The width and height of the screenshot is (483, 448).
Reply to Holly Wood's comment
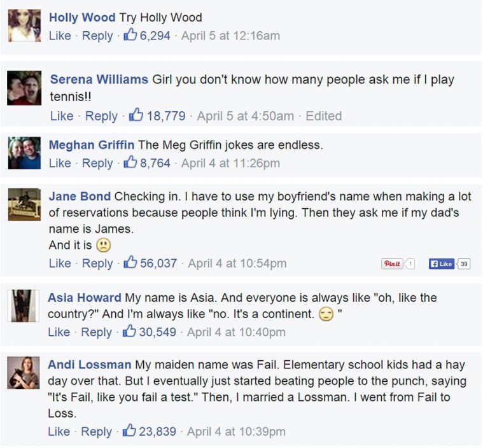[x=97, y=36]
